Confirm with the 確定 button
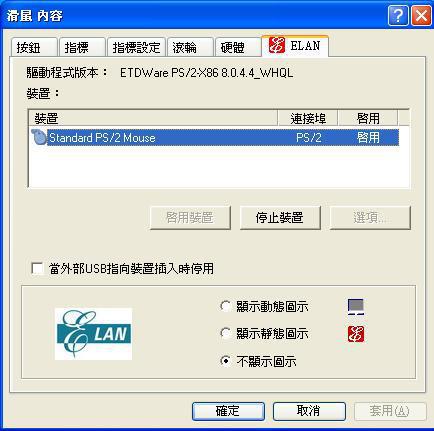The height and width of the screenshot is (431, 434). (228, 411)
